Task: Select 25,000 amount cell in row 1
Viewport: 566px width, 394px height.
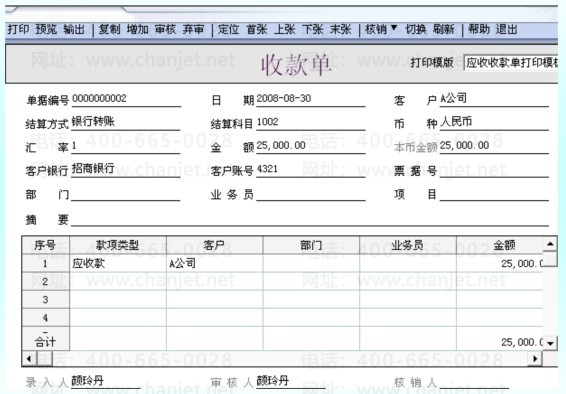Action: 500,263
